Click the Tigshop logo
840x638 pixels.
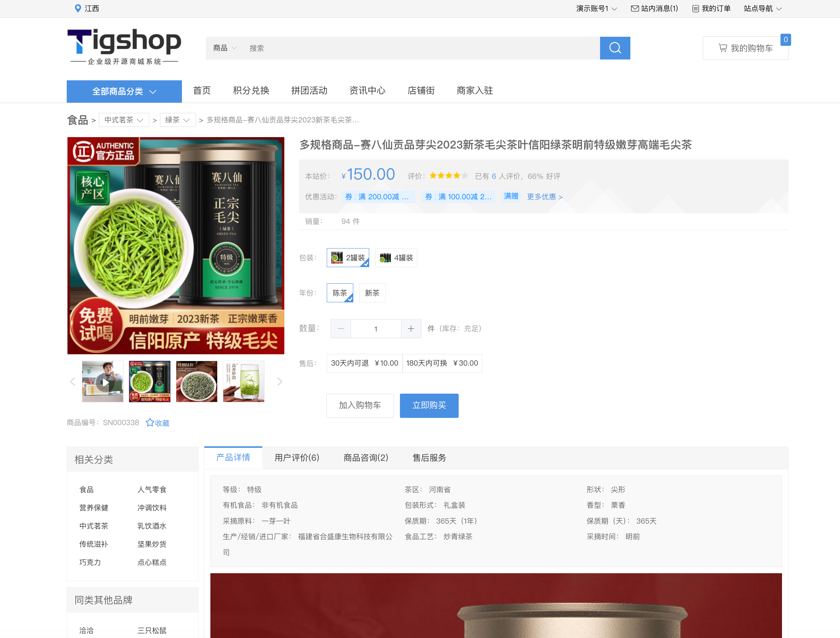[124, 47]
